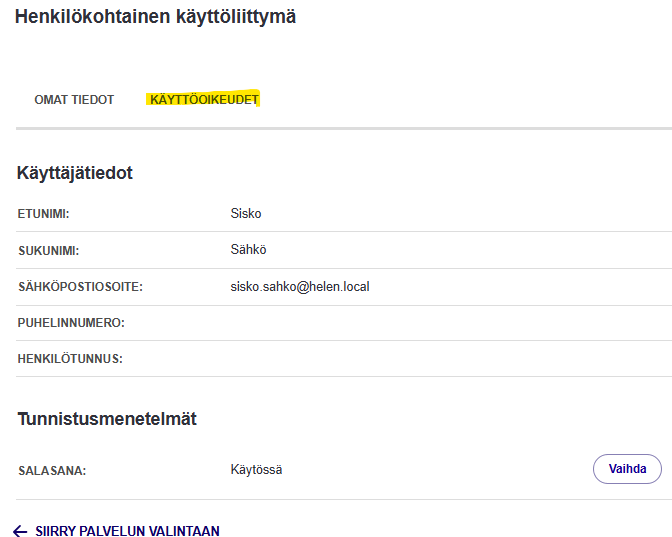The height and width of the screenshot is (537, 672).
Task: Follow the SIIRRY PALVELUN VALINTAAN link
Action: [x=127, y=531]
